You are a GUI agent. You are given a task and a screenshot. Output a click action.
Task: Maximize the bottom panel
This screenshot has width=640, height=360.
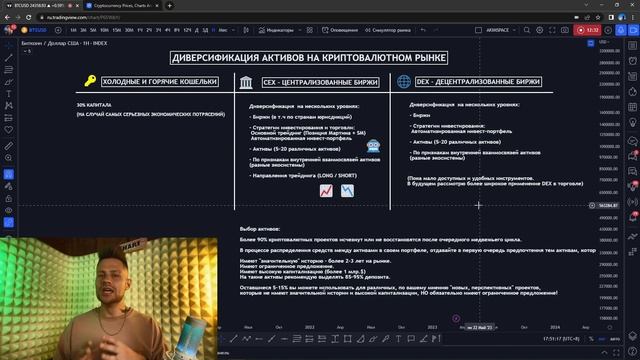pyautogui.click(x=616, y=353)
